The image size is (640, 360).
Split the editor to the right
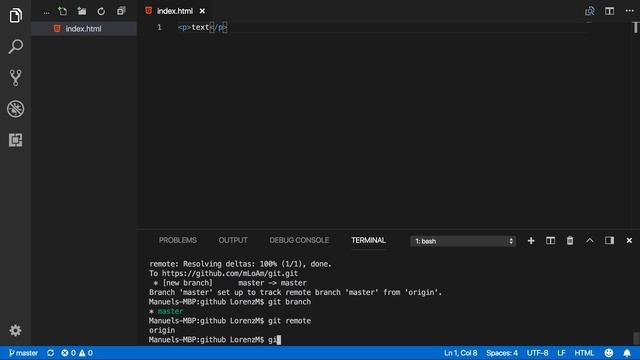[x=609, y=11]
